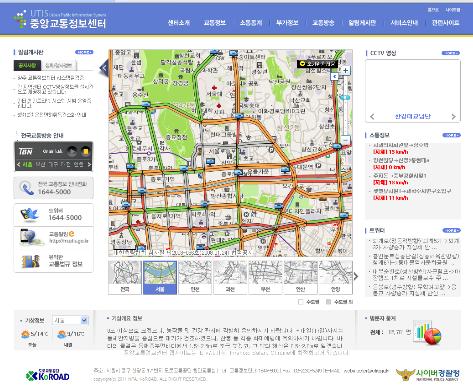Stop the TBN broadcast with yellow button
The width and height of the screenshot is (473, 386).
coord(85,151)
